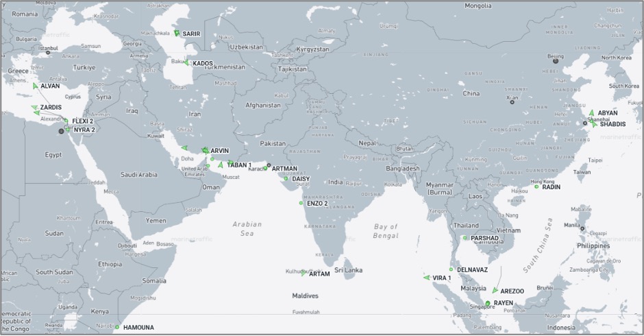Click the Ethiopia country label

coord(110,265)
